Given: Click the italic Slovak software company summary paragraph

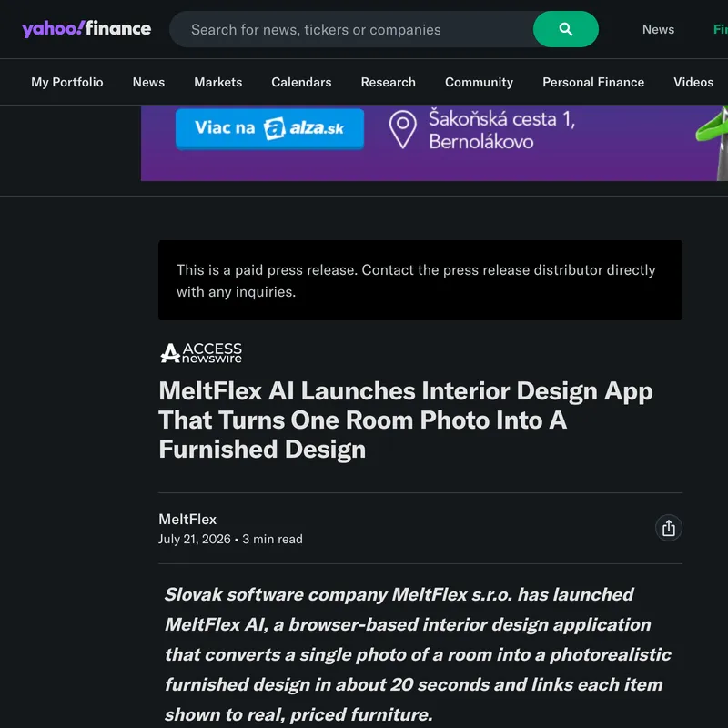Looking at the screenshot, I should 418,654.
